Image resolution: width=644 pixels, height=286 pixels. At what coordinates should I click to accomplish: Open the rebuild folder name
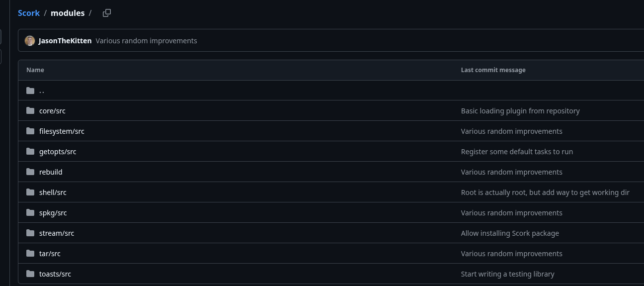point(51,172)
